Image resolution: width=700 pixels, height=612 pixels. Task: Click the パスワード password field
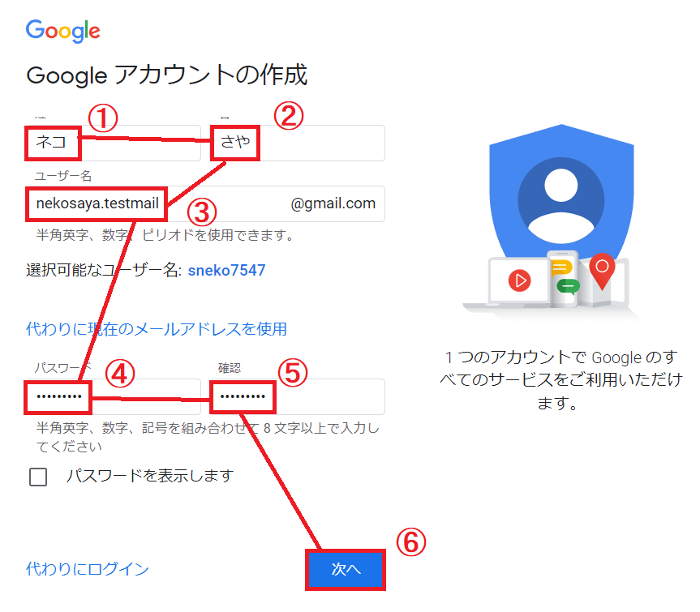coord(113,396)
